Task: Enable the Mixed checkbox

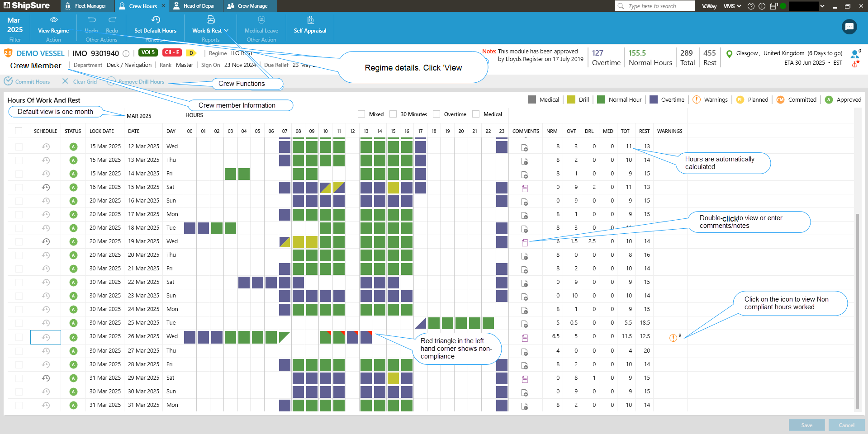Action: coord(361,114)
